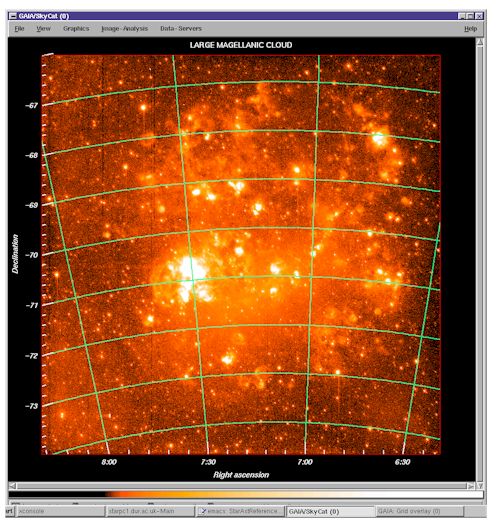Switch to emacs StarActReference taskbar window
Screen dimensions: 503x531
click(x=240, y=511)
